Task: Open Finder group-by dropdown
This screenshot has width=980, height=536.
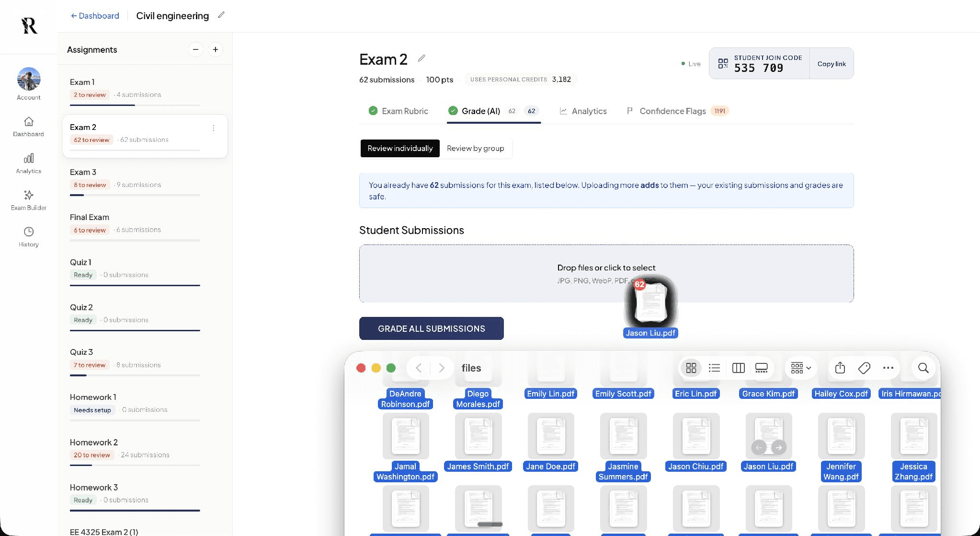Action: pyautogui.click(x=801, y=368)
